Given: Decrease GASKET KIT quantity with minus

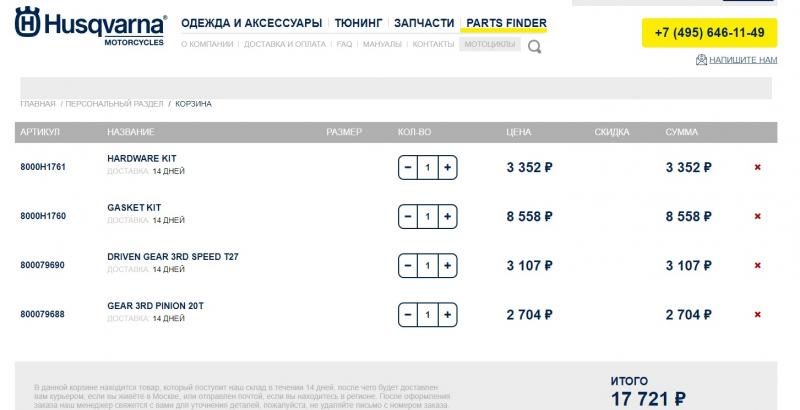Looking at the screenshot, I should (x=408, y=216).
